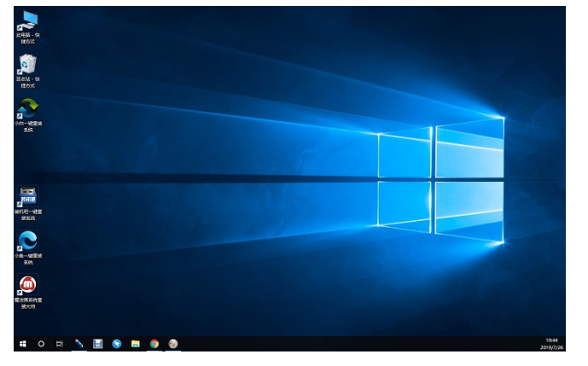Launch Google Chrome from the taskbar
Image resolution: width=588 pixels, height=366 pixels.
[x=154, y=343]
